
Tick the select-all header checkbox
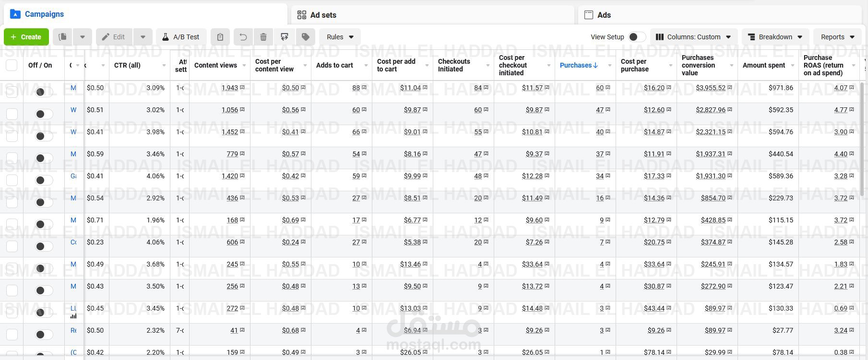12,65
